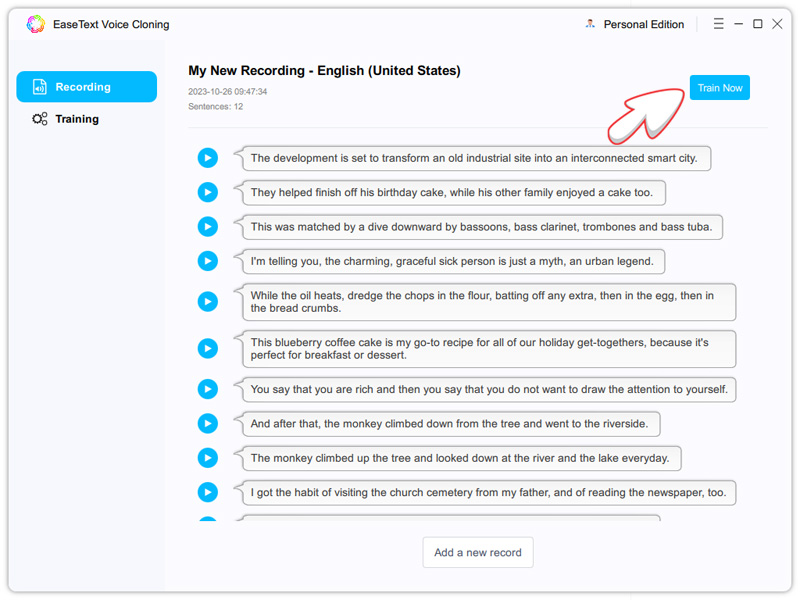Click the EaseText Voice Cloning logo icon
Image resolution: width=800 pixels, height=600 pixels.
(36, 24)
